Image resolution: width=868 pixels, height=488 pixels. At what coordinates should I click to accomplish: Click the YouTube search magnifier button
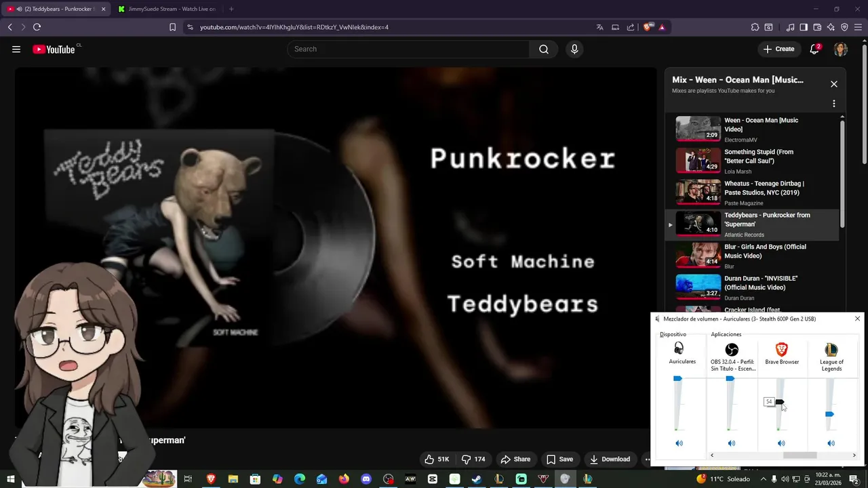coord(544,49)
